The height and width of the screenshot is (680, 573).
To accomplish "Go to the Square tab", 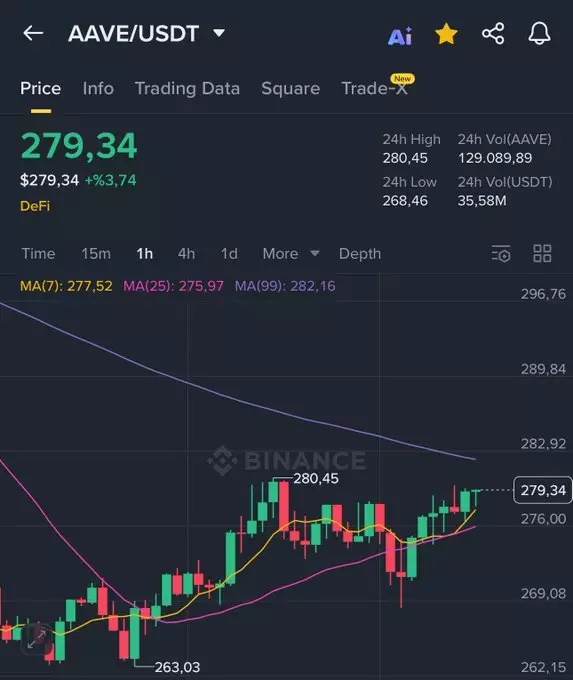I will click(x=290, y=88).
